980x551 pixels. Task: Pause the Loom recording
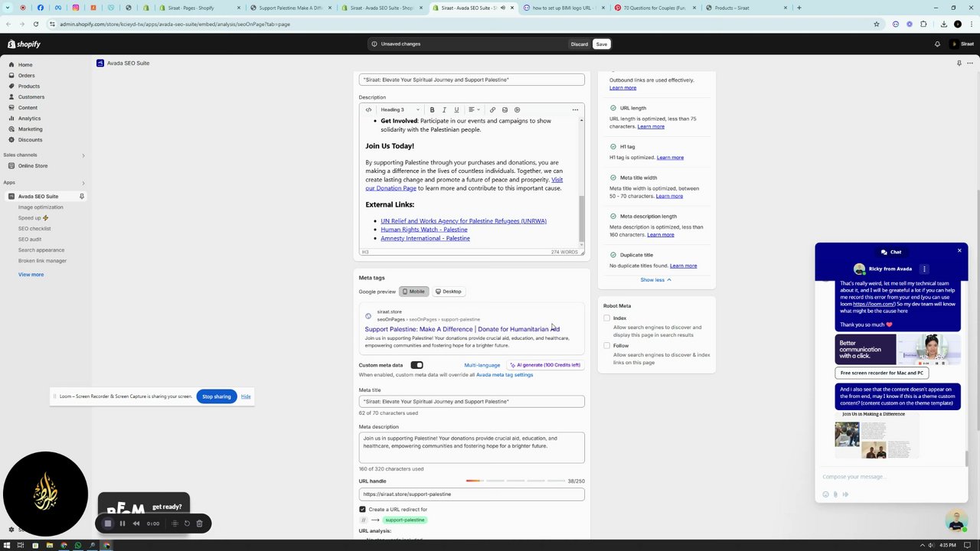122,523
